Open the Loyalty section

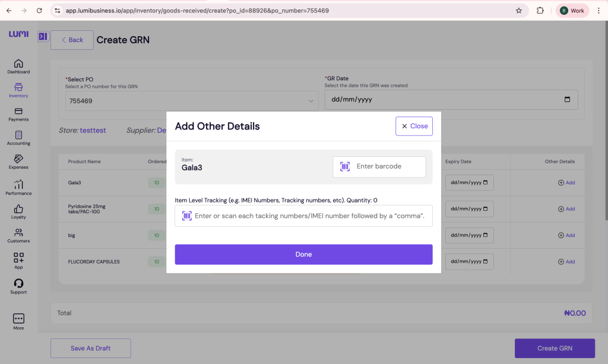[x=18, y=211]
